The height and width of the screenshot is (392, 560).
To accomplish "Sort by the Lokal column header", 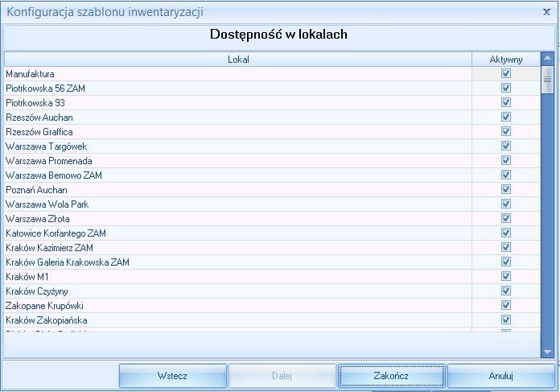I will click(x=238, y=60).
